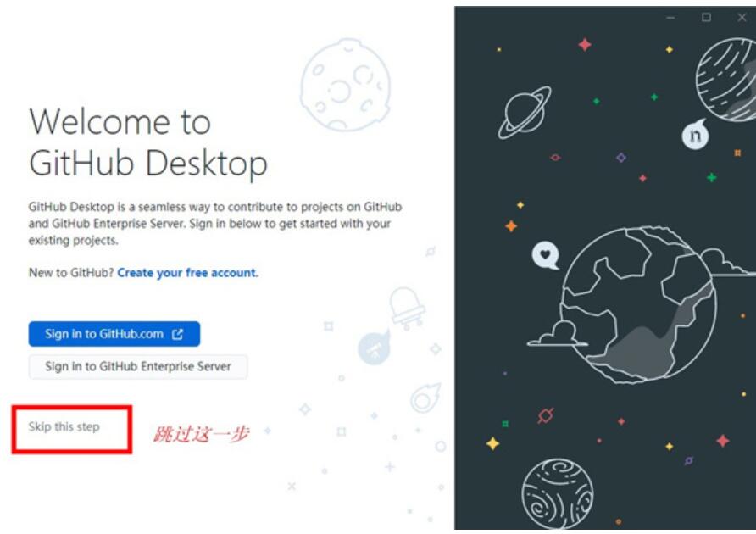Click the swirly planet at bottom
756x534 pixels.
558,493
